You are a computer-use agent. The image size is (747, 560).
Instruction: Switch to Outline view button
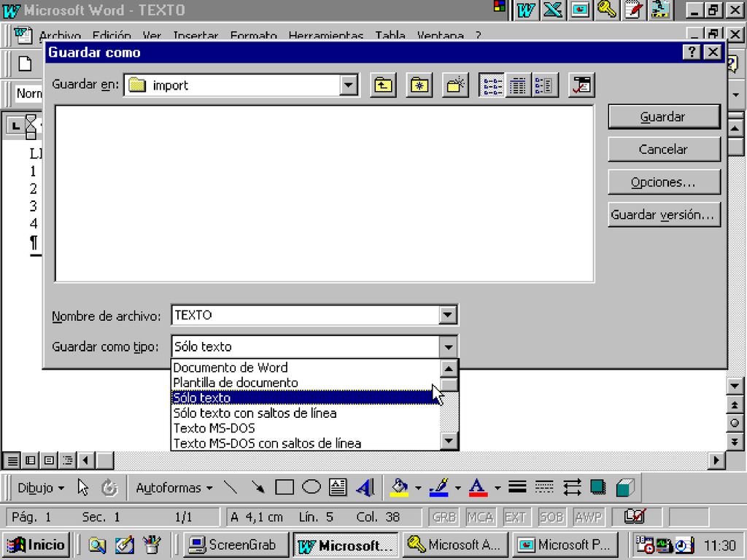point(68,461)
